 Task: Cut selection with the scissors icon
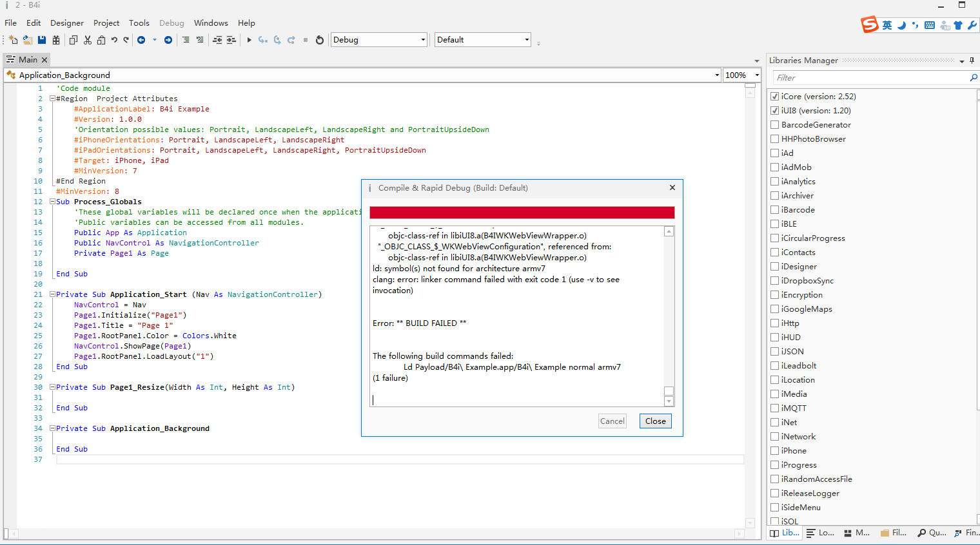[88, 40]
